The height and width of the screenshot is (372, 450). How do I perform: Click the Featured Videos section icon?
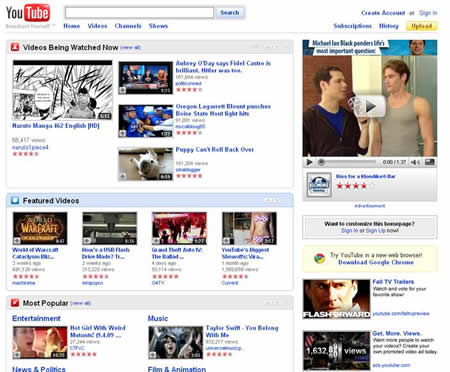click(x=15, y=200)
